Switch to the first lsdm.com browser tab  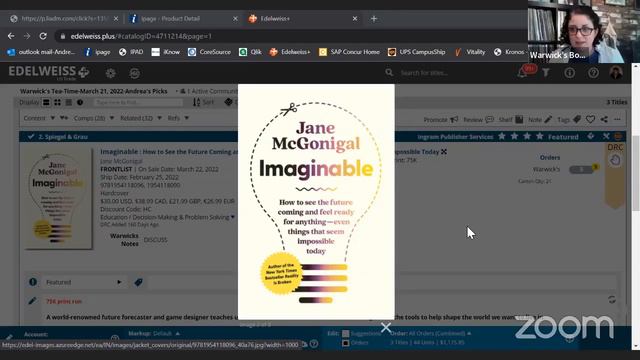(x=64, y=18)
